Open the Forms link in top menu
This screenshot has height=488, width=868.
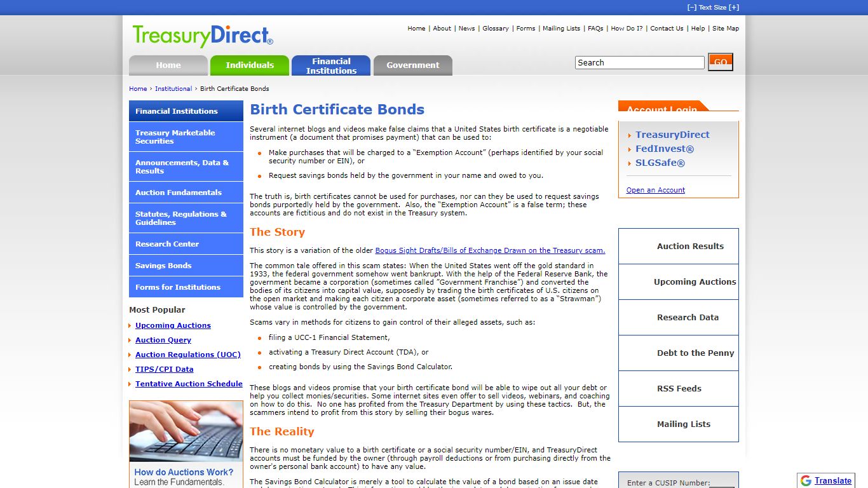[x=526, y=28]
